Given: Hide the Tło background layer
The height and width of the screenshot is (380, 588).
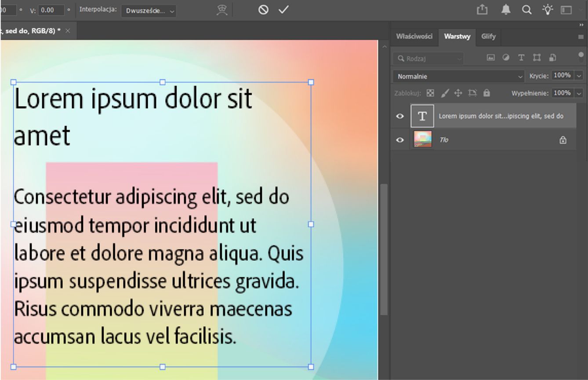Looking at the screenshot, I should [x=400, y=139].
